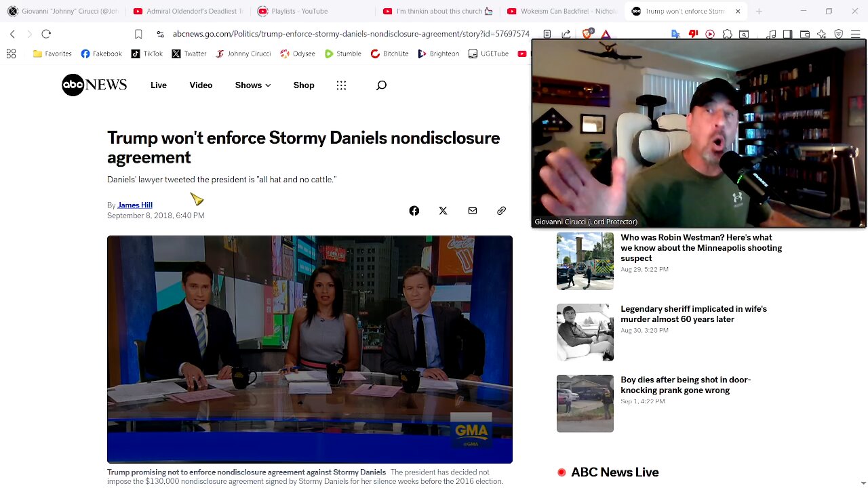Open the Live nav item
Image resolution: width=868 pixels, height=488 pixels.
159,85
